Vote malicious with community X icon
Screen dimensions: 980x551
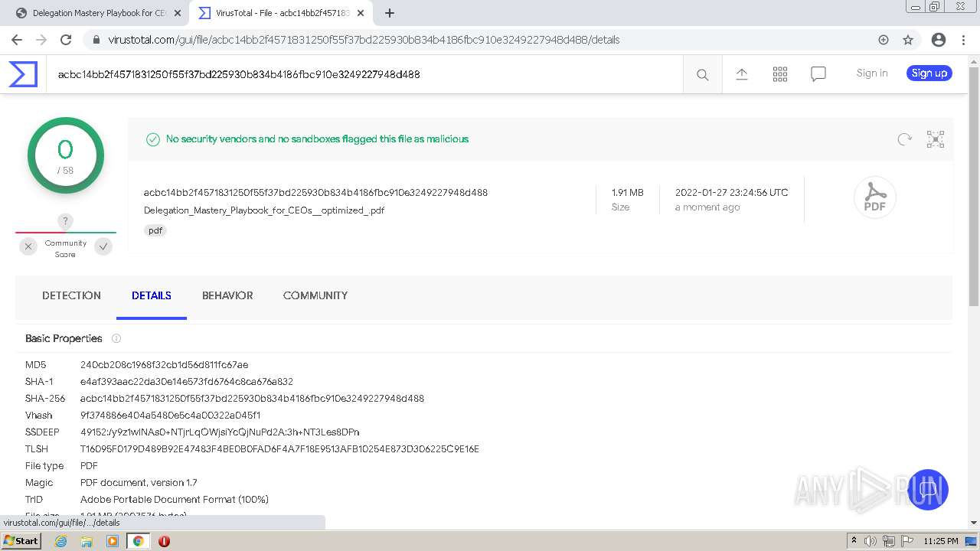(x=28, y=246)
